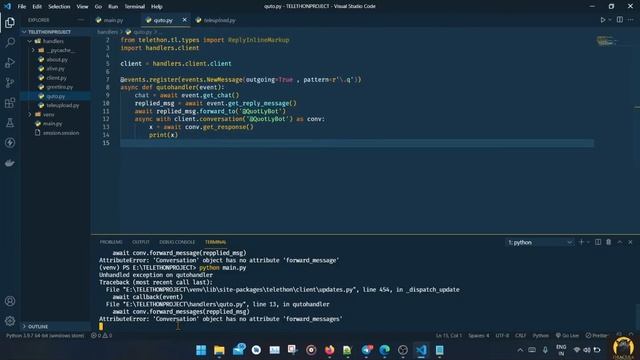640x360 pixels.
Task: Switch to the PROBLEMS panel tab
Action: coord(111,242)
